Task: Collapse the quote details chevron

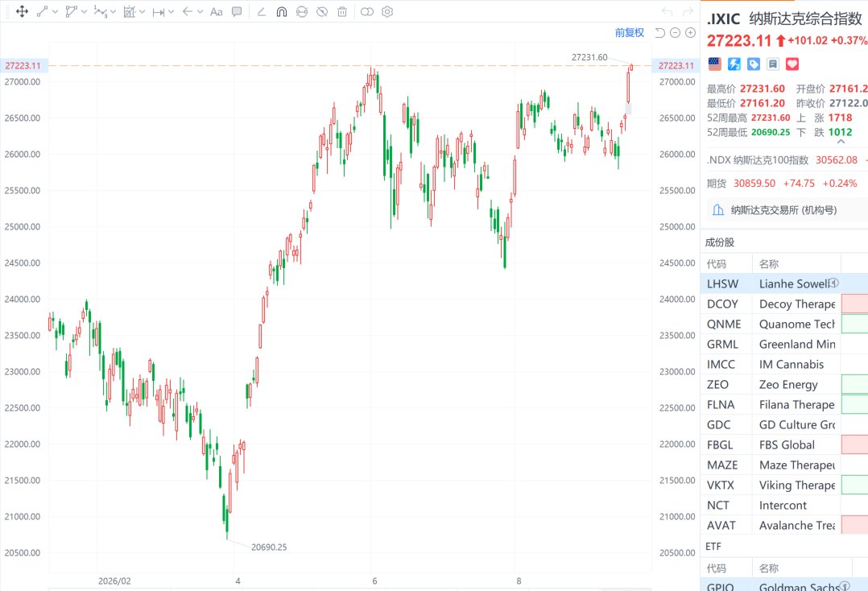Action: (841, 143)
